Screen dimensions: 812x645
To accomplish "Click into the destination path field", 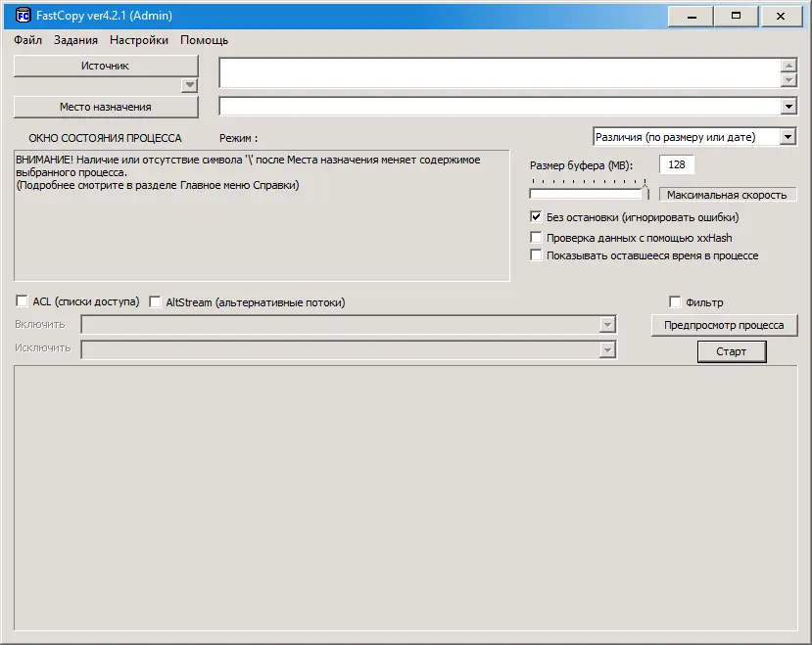I will pos(500,107).
